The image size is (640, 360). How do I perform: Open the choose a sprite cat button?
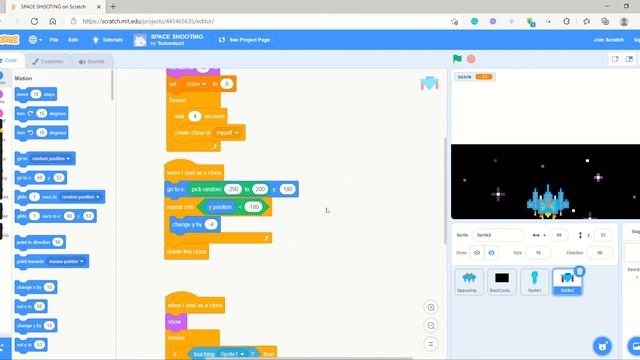coord(602,347)
